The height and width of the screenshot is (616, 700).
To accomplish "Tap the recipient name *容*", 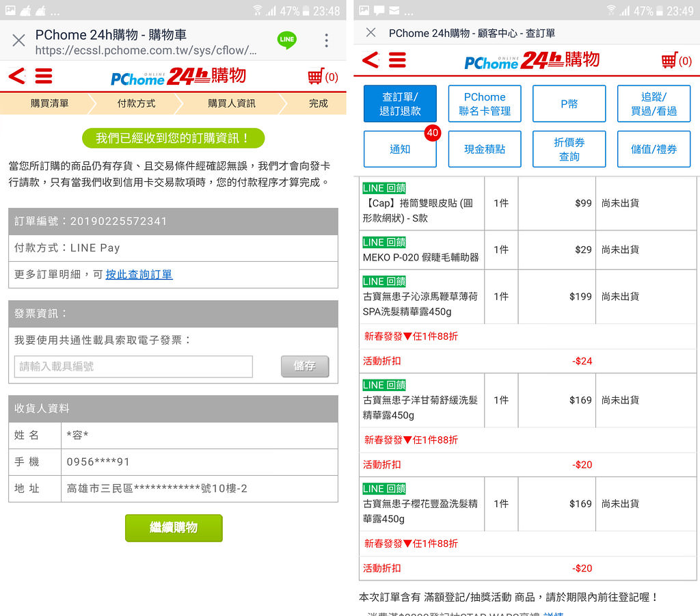I will (77, 436).
